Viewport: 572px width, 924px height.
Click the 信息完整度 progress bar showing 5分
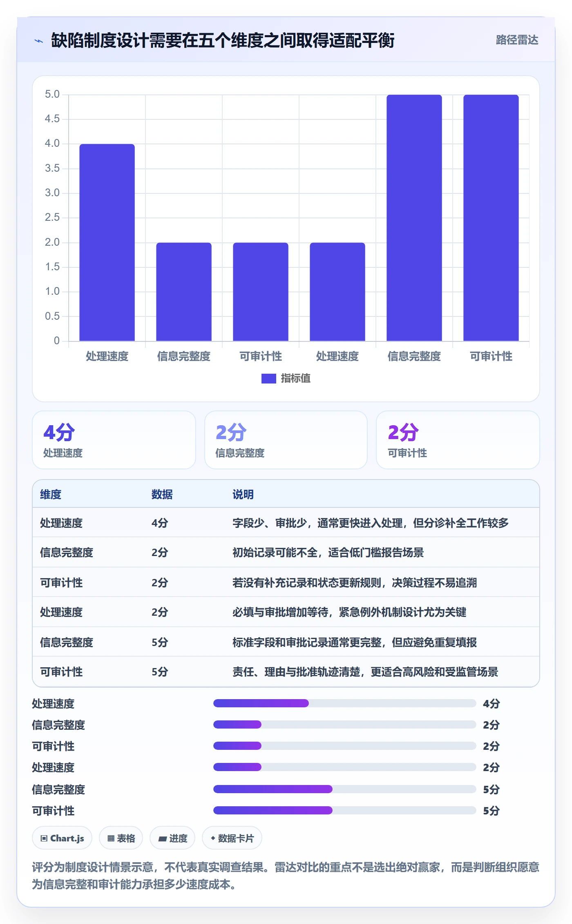[344, 789]
